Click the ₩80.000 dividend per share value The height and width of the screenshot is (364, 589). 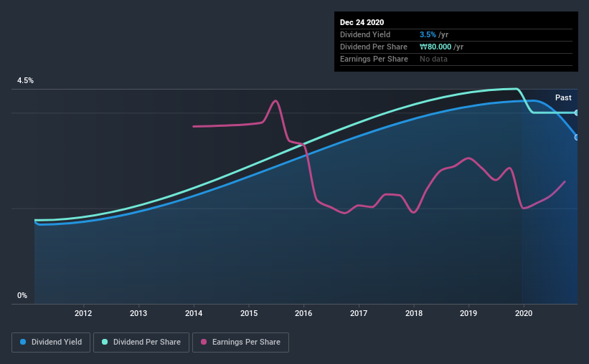click(435, 47)
